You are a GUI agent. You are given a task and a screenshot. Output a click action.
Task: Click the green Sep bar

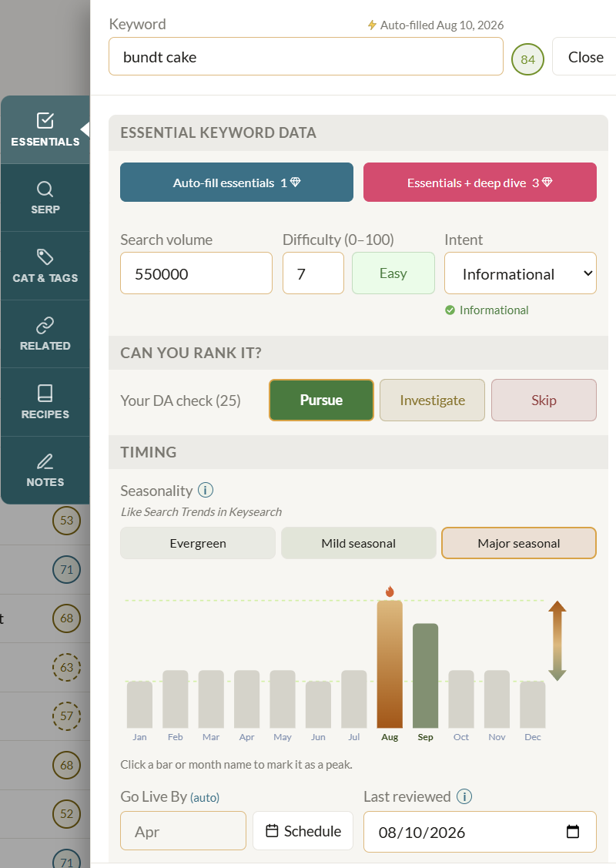(425, 676)
